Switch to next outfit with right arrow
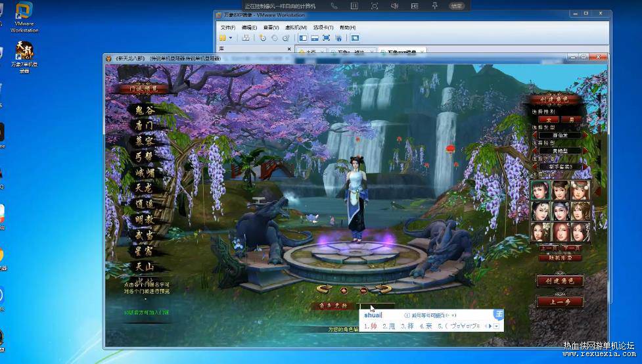Screen dimensions: 642x364 (585, 167)
